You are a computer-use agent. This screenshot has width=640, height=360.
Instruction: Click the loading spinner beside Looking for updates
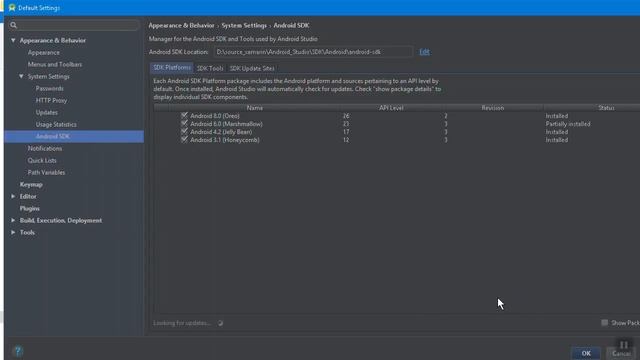click(x=220, y=323)
